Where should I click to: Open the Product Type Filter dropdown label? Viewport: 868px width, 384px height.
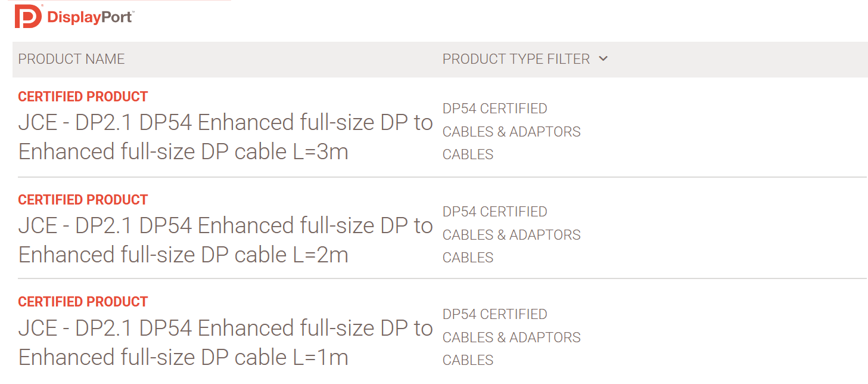(516, 59)
